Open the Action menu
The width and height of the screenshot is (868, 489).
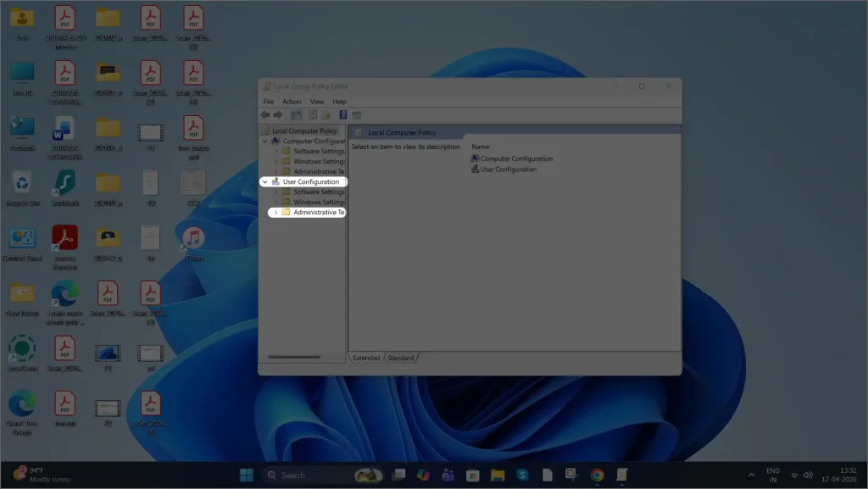[292, 102]
